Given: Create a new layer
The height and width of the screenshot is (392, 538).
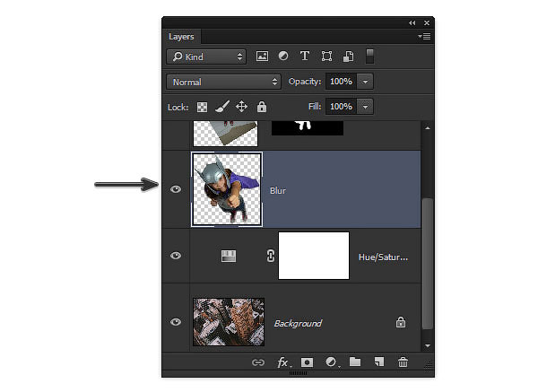Looking at the screenshot, I should (379, 362).
